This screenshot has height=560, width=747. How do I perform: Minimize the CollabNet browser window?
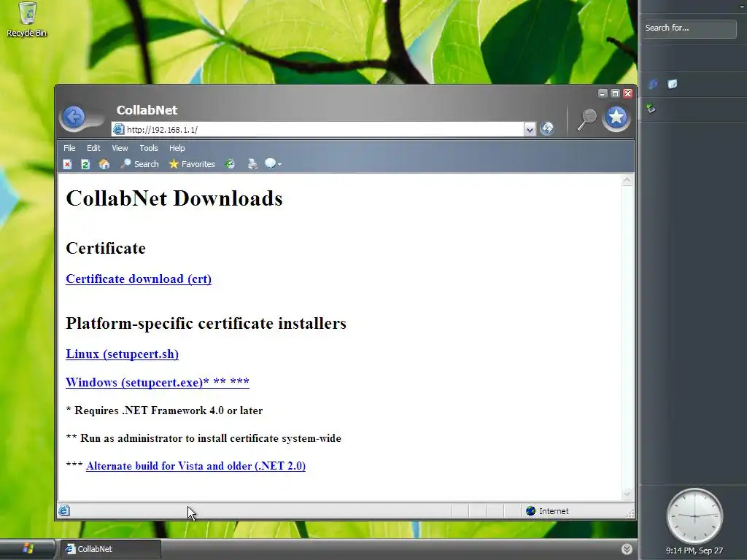(603, 93)
